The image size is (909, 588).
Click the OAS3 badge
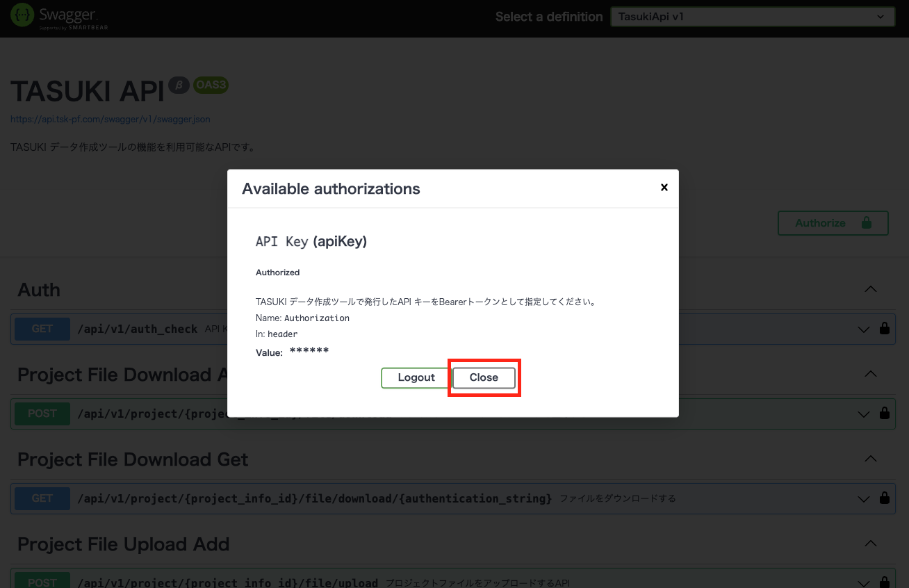click(211, 85)
